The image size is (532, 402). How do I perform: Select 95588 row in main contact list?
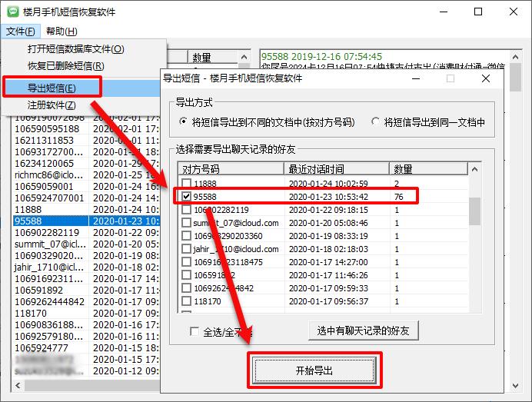coord(86,221)
